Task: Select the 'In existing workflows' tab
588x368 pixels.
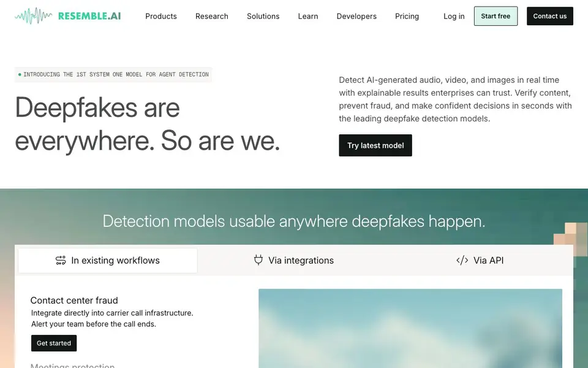Action: tap(108, 260)
